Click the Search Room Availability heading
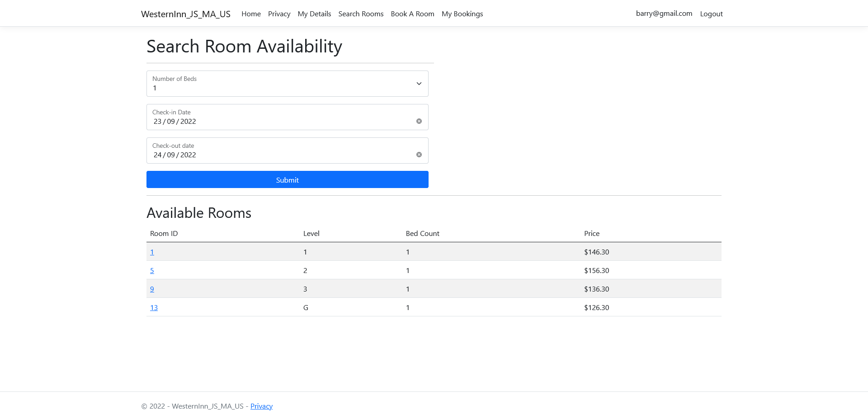The image size is (868, 419). tap(244, 47)
